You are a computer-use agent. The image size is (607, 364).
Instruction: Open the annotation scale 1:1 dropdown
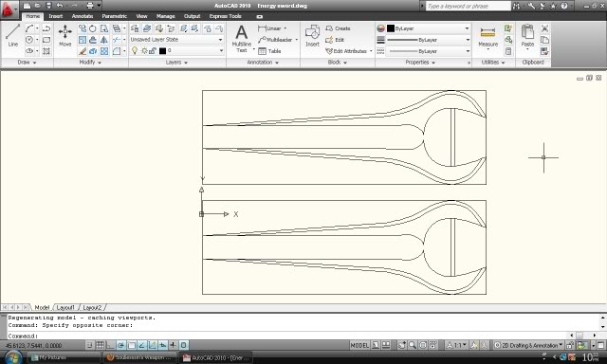point(457,345)
